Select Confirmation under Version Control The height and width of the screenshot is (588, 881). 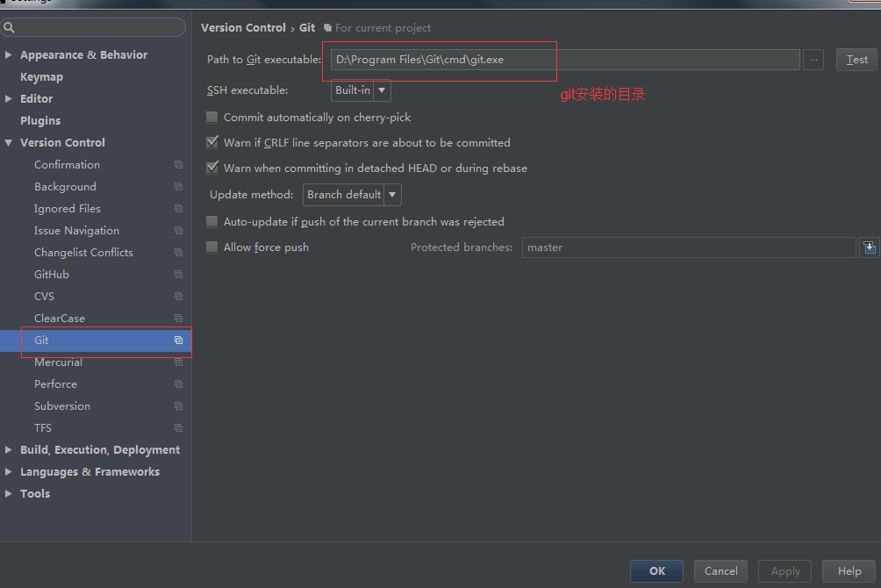pos(67,165)
